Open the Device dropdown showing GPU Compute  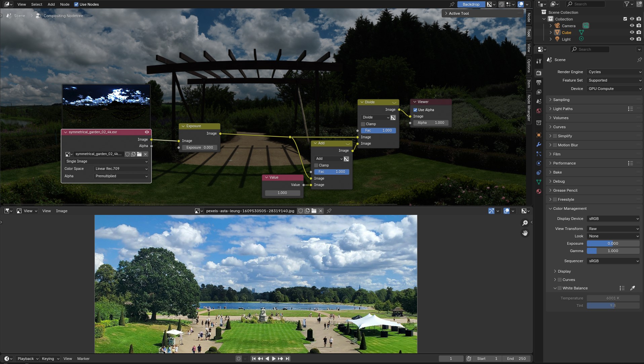pos(614,89)
